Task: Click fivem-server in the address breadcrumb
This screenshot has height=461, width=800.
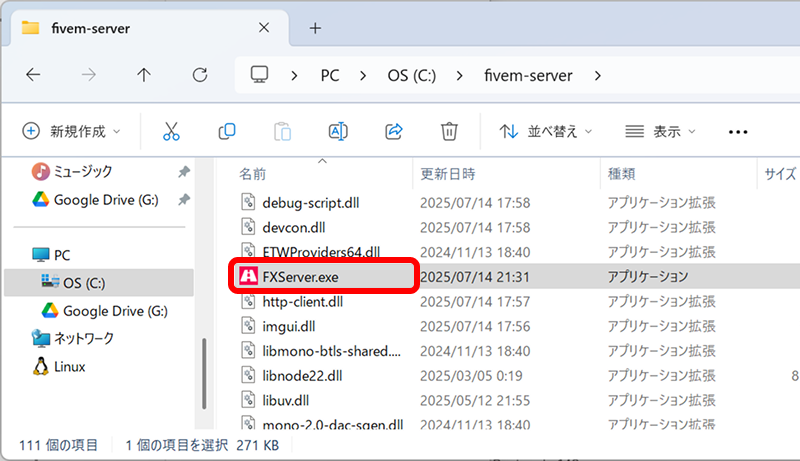Action: (528, 75)
